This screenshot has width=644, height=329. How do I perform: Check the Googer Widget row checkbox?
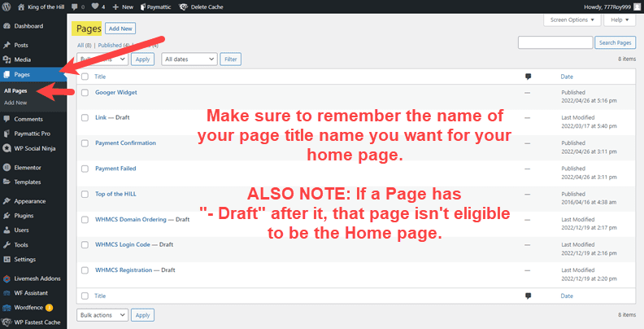pos(85,93)
